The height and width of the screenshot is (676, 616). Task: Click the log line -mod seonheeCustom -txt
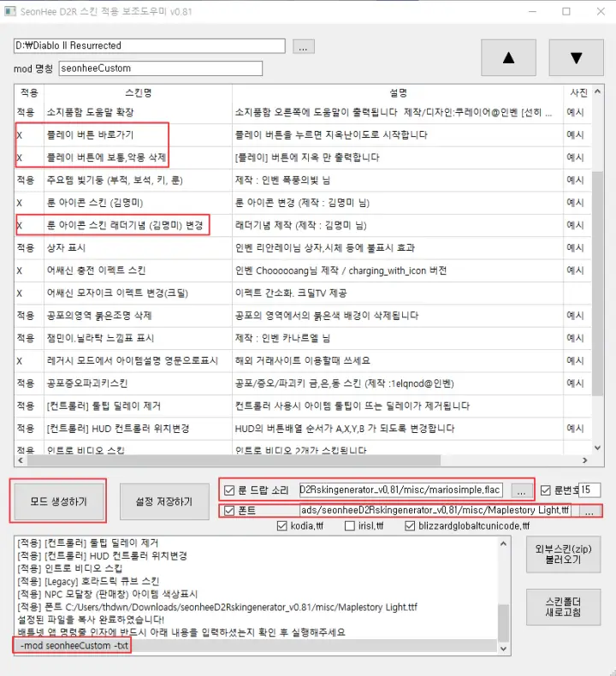click(74, 645)
